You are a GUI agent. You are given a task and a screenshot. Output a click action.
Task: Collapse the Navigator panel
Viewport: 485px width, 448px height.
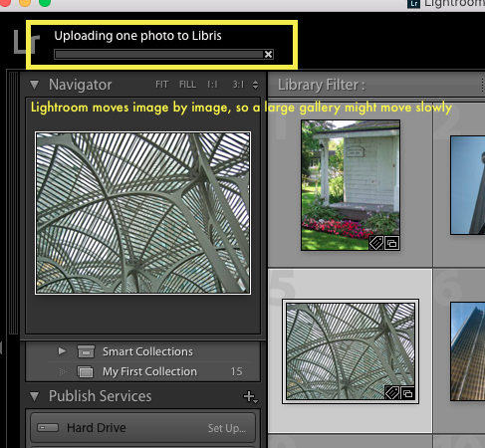pyautogui.click(x=34, y=85)
